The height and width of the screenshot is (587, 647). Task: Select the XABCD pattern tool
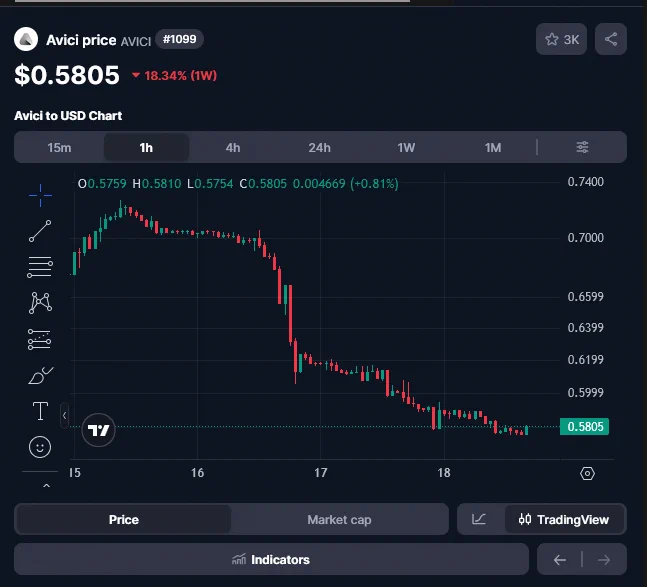(x=40, y=303)
